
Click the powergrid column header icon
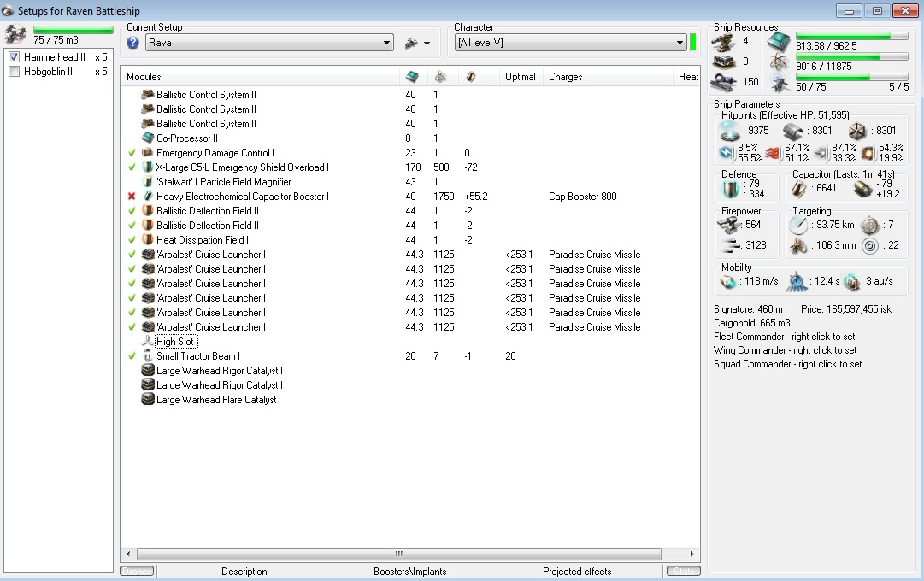pyautogui.click(x=440, y=77)
